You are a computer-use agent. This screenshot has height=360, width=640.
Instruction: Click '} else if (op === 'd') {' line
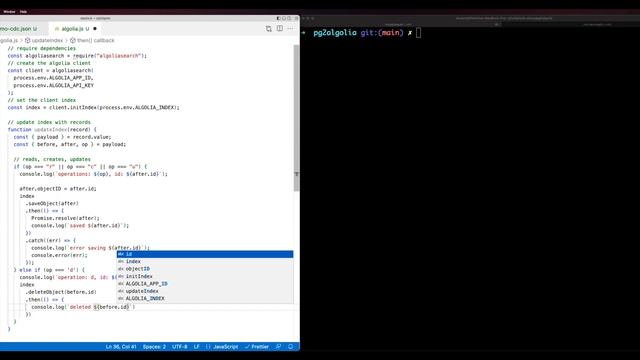click(49, 270)
